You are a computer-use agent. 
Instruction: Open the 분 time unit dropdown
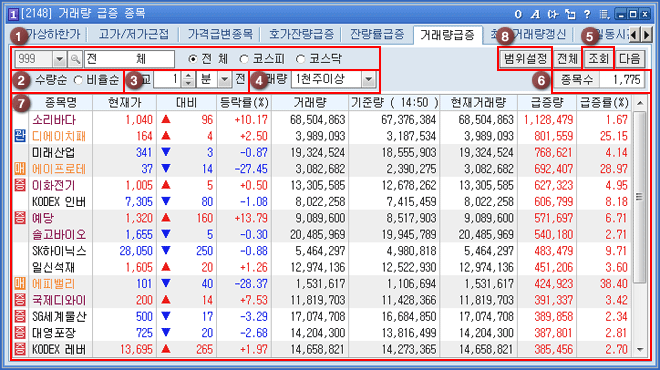[x=225, y=79]
